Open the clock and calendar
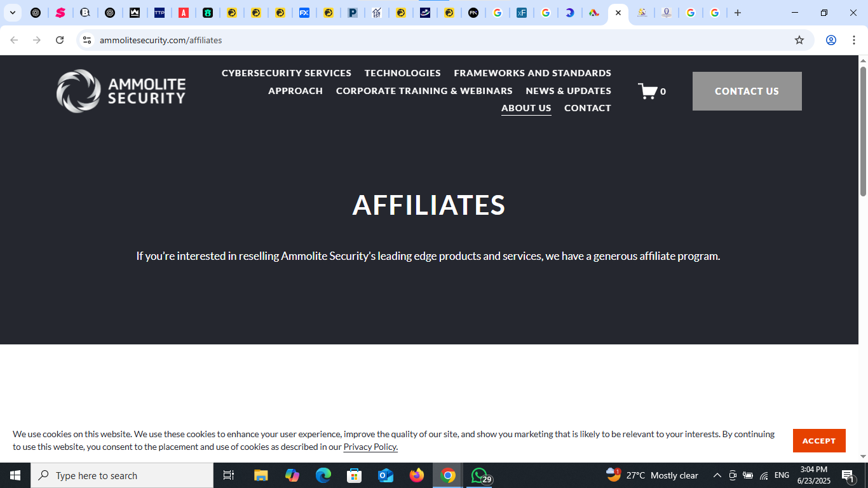The image size is (868, 488). tap(814, 475)
